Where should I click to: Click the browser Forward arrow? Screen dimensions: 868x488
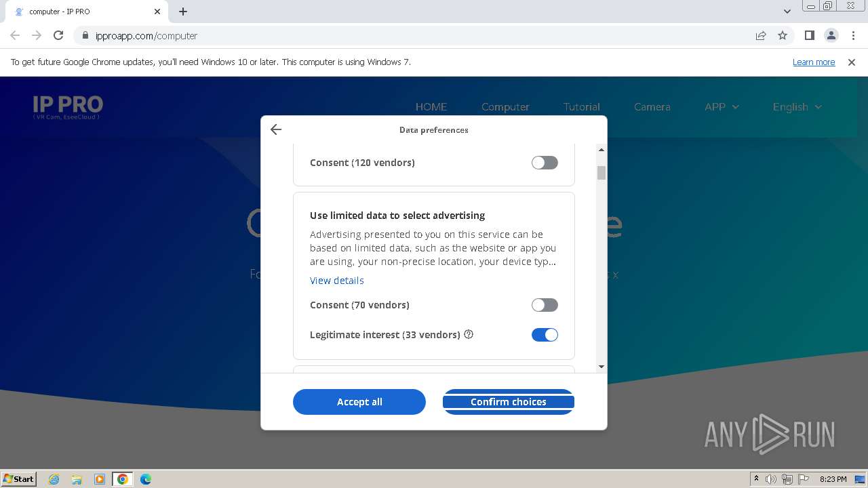click(37, 35)
